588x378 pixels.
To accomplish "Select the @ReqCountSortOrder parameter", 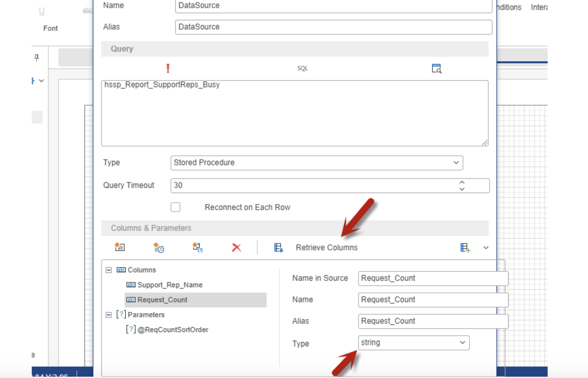I will 173,330.
